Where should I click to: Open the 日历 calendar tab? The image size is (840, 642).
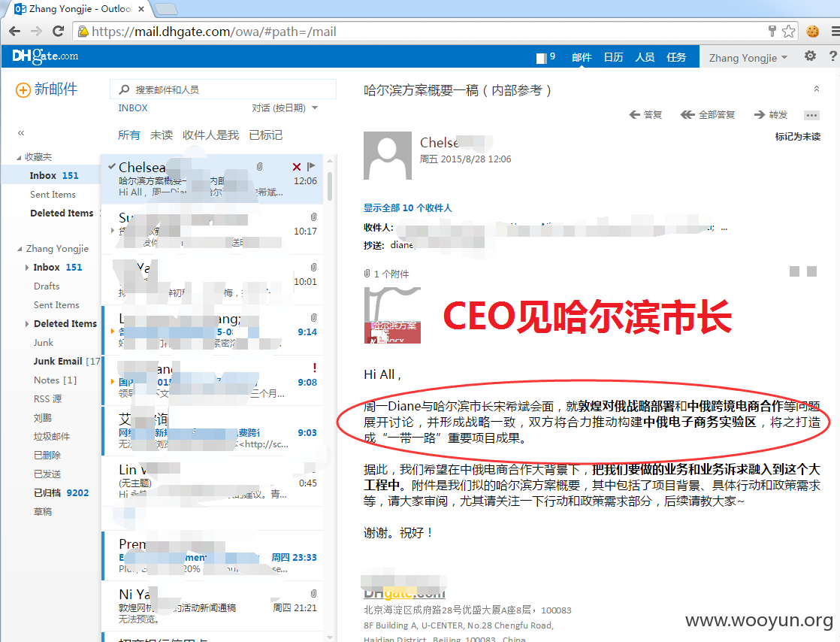pos(613,57)
